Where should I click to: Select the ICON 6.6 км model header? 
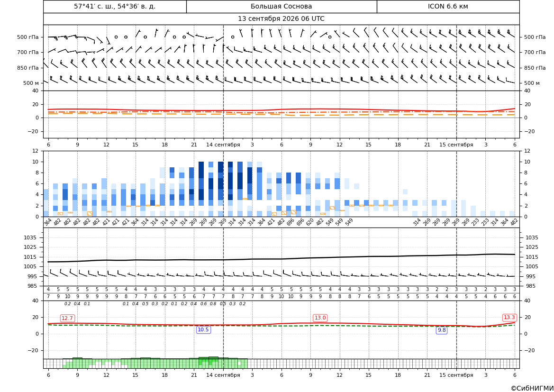tap(448, 6)
